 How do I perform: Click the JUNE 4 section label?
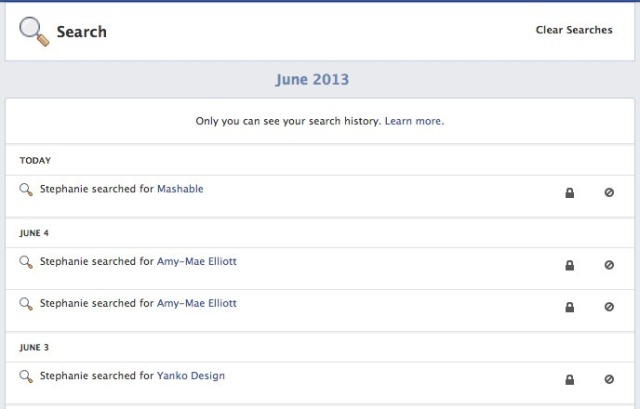34,233
